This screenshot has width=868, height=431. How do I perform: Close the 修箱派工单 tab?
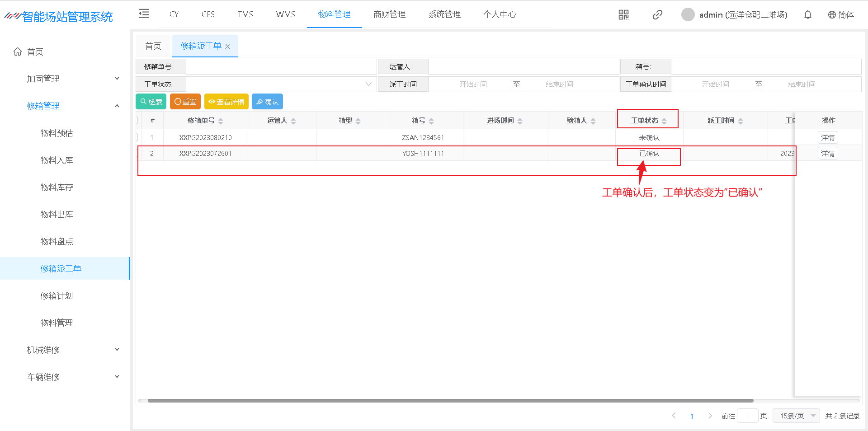coord(228,47)
